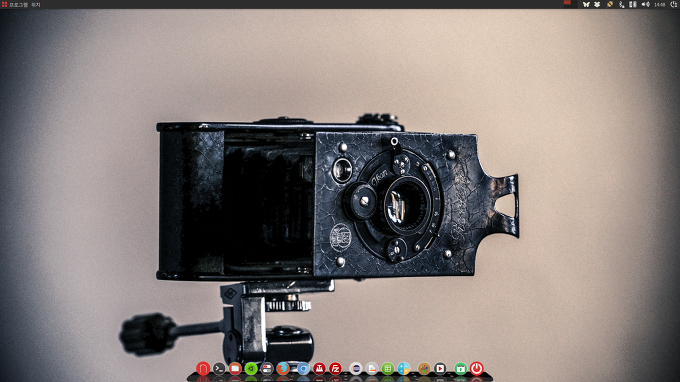The width and height of the screenshot is (680, 382).
Task: Launch the blue Chromium browser dock icon
Action: (x=303, y=369)
